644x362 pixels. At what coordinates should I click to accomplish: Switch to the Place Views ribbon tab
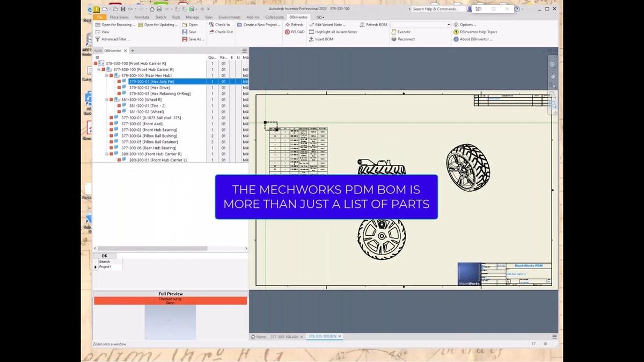[119, 17]
